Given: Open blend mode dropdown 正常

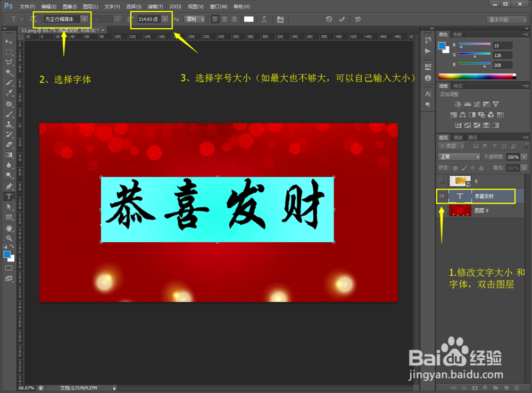Looking at the screenshot, I should [x=459, y=157].
